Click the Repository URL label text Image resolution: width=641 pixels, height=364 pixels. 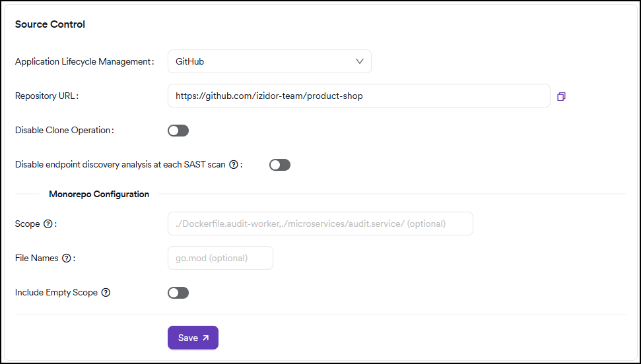coord(46,96)
